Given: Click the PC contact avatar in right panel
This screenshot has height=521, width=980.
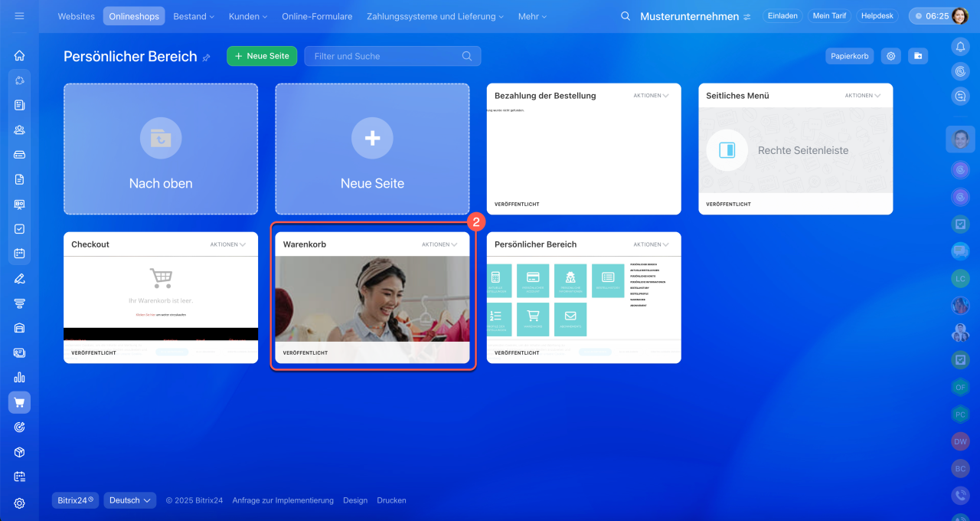Looking at the screenshot, I should click(960, 414).
